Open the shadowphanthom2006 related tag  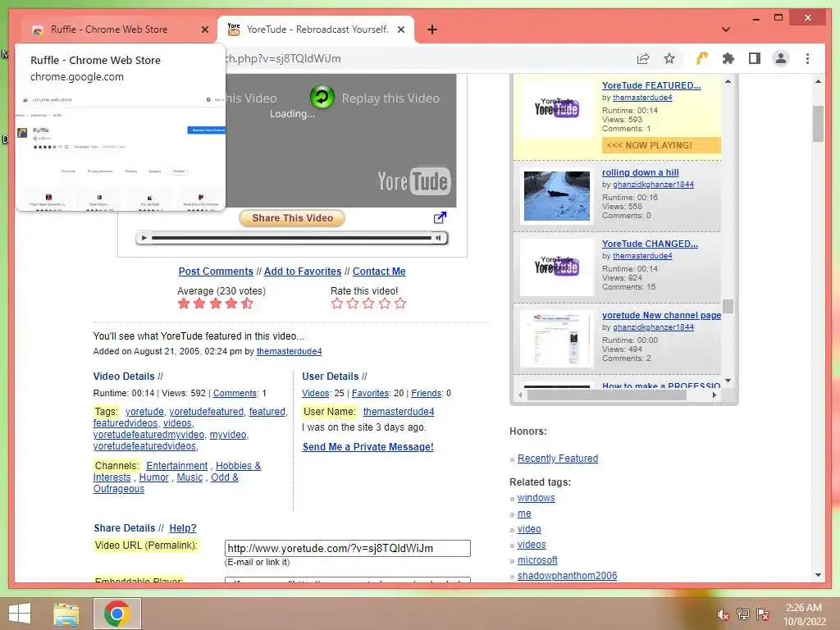[x=568, y=575]
